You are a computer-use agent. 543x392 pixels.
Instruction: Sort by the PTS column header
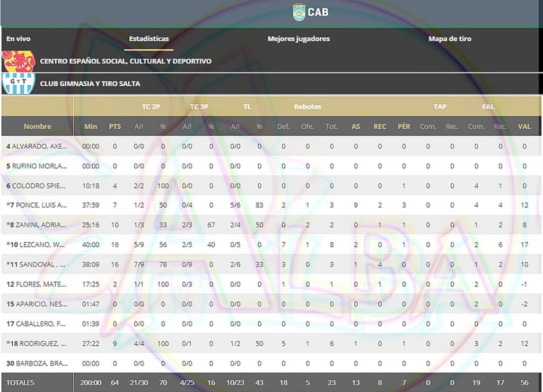115,127
